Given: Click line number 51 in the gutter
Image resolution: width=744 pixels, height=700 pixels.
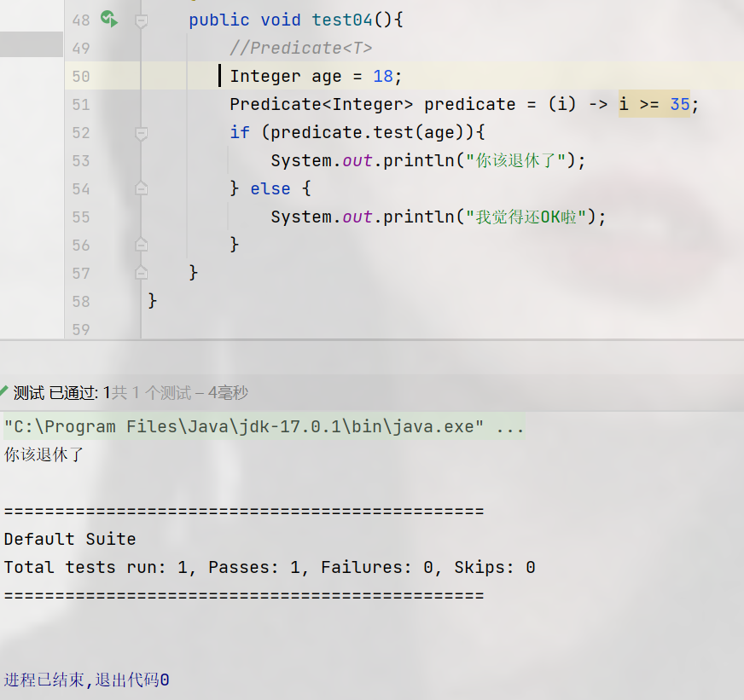Looking at the screenshot, I should click(81, 104).
